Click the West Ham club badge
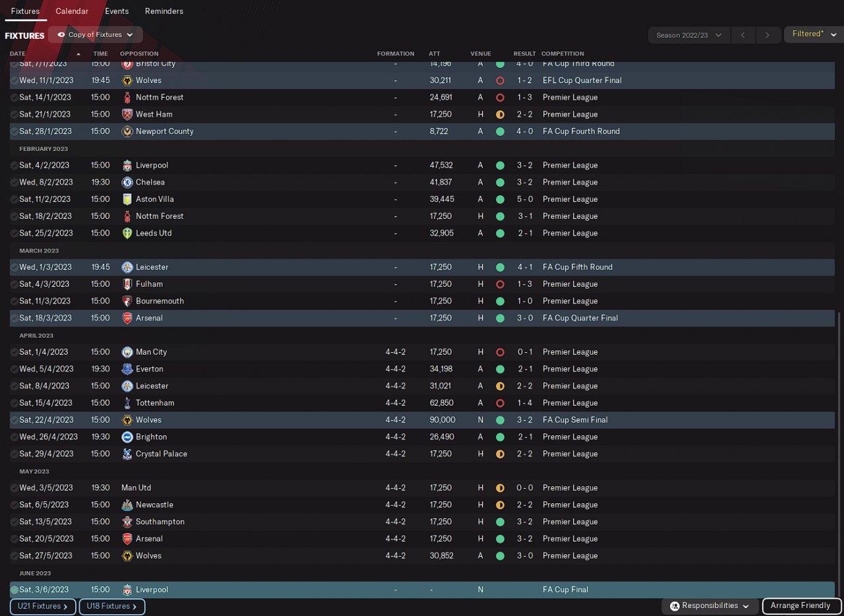 click(127, 114)
